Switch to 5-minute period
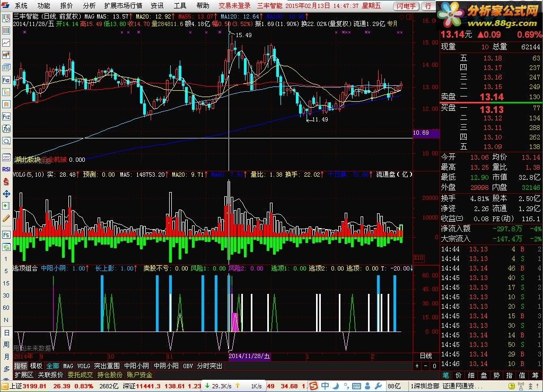 click(6, 271)
